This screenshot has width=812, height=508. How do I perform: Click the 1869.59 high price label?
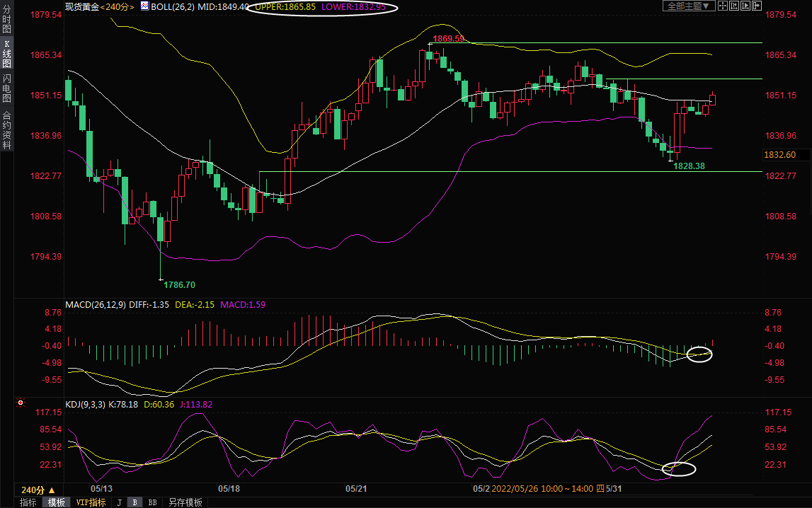[x=448, y=38]
